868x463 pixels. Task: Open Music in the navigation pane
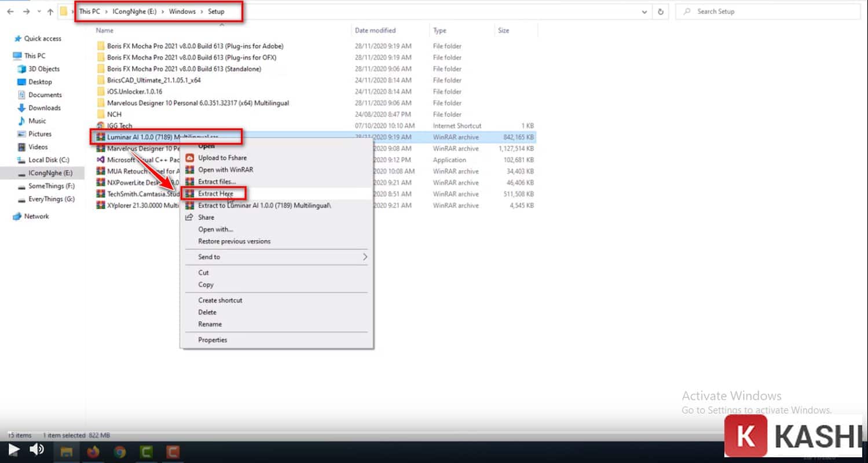[x=37, y=121]
